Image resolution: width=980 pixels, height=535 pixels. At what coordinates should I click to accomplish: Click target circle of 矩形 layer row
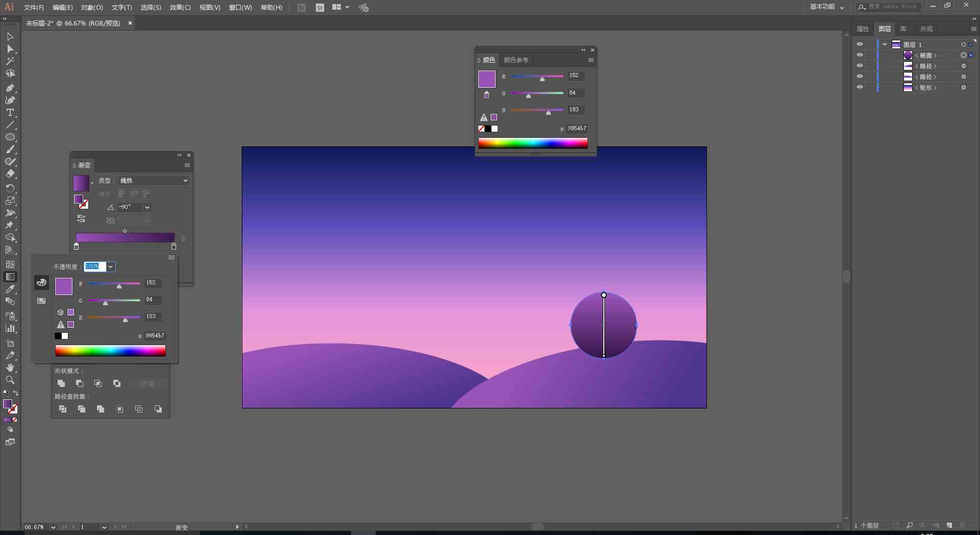964,87
